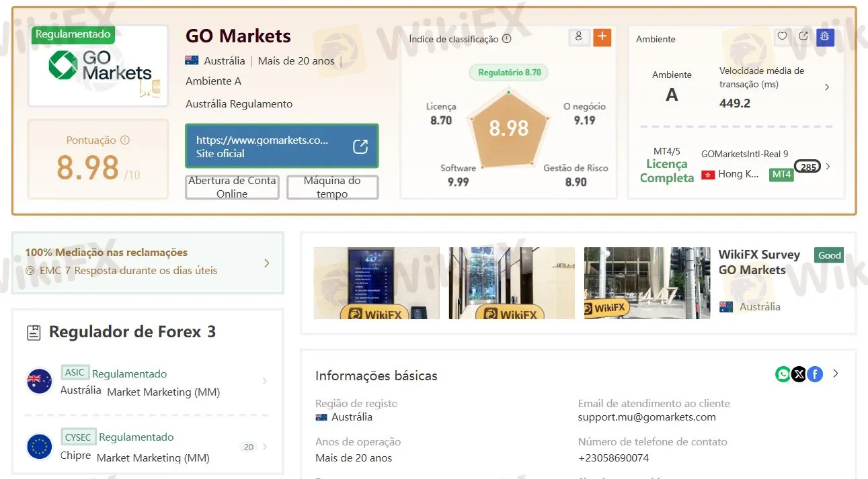Viewport: 868px width, 479px height.
Task: Click the Australia flag in survey card
Action: tap(726, 307)
